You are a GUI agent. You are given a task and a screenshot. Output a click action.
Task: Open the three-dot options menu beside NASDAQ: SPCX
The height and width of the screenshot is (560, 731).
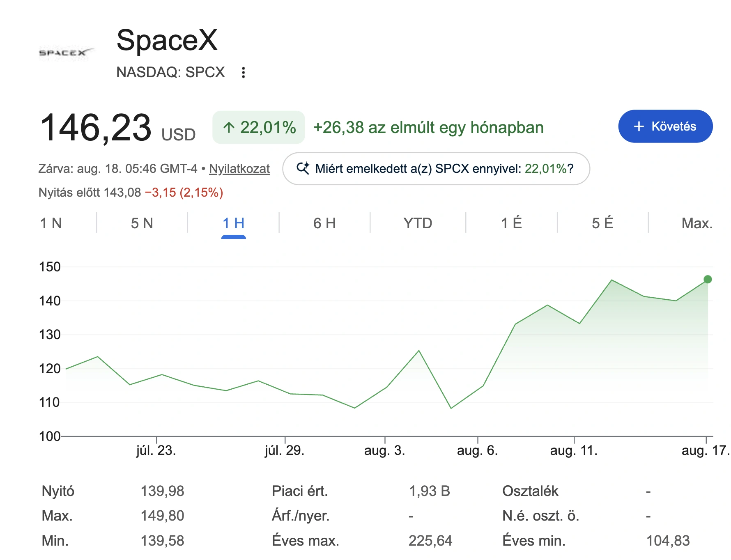tap(244, 73)
